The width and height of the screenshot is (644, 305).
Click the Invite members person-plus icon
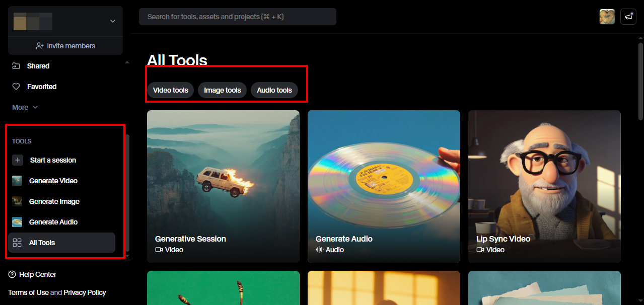pyautogui.click(x=40, y=46)
